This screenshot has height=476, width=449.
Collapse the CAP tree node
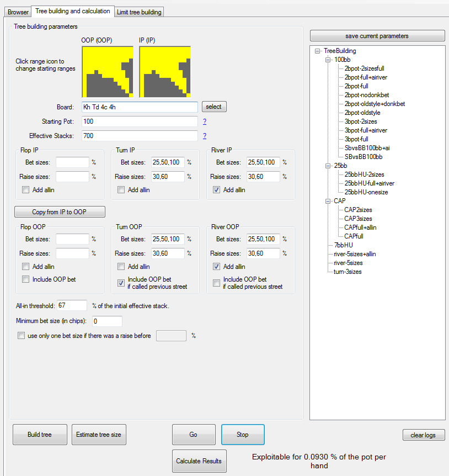point(328,201)
